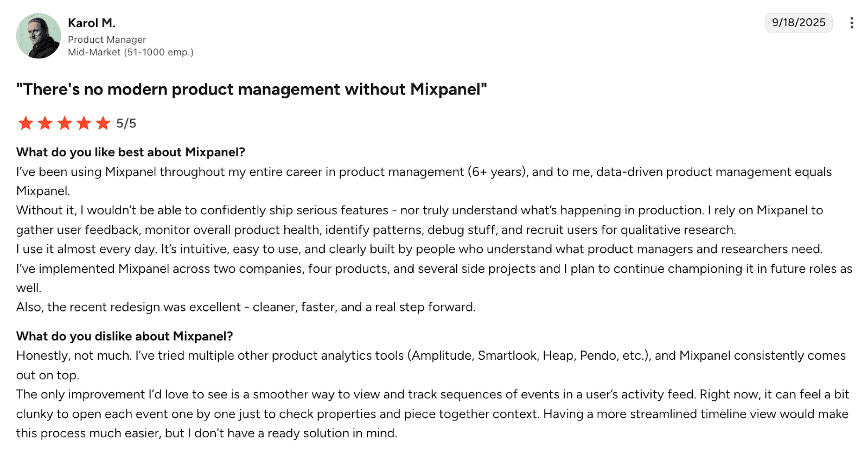This screenshot has width=868, height=453.
Task: Open the three-dot more options menu
Action: pos(852,23)
